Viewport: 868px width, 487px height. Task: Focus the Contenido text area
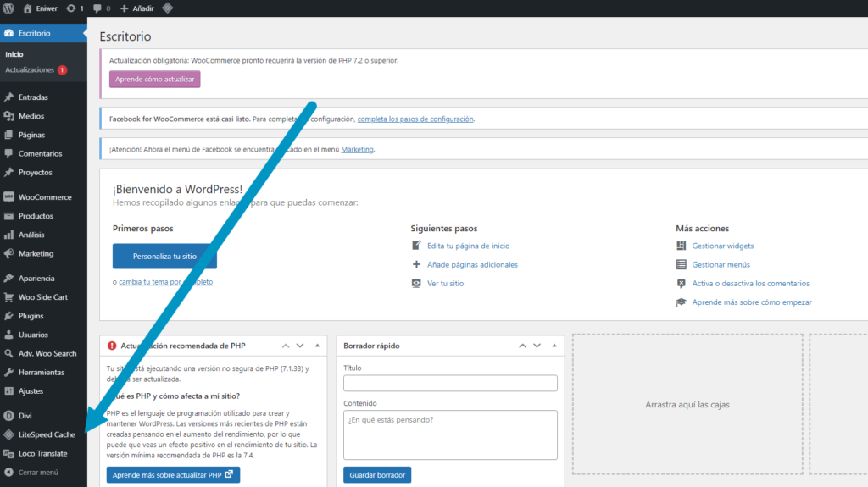tap(450, 434)
